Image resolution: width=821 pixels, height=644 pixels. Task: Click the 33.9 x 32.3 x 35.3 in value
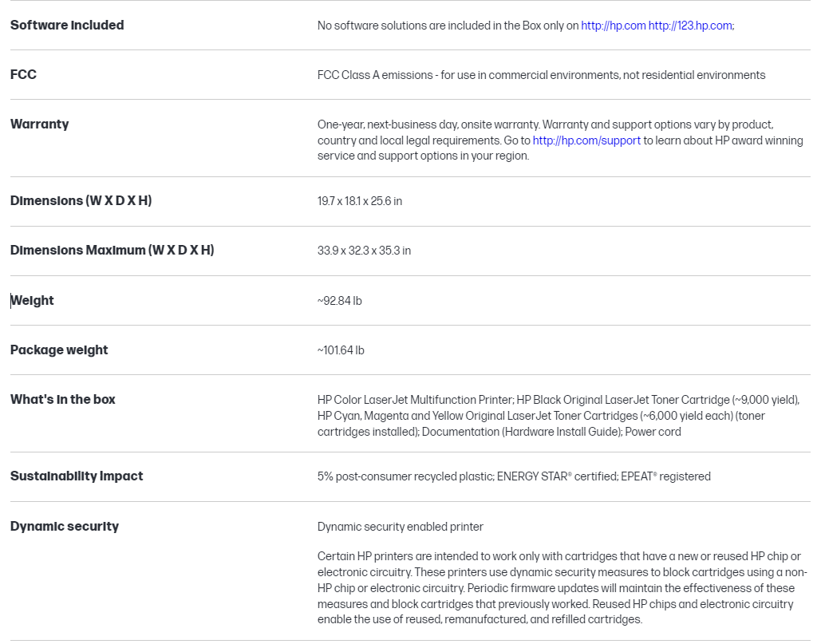(x=364, y=251)
